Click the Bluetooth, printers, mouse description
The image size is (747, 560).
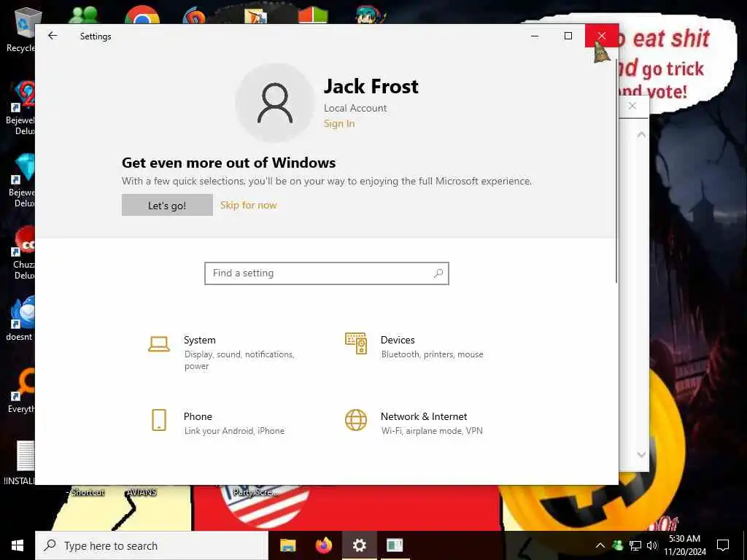click(x=432, y=354)
